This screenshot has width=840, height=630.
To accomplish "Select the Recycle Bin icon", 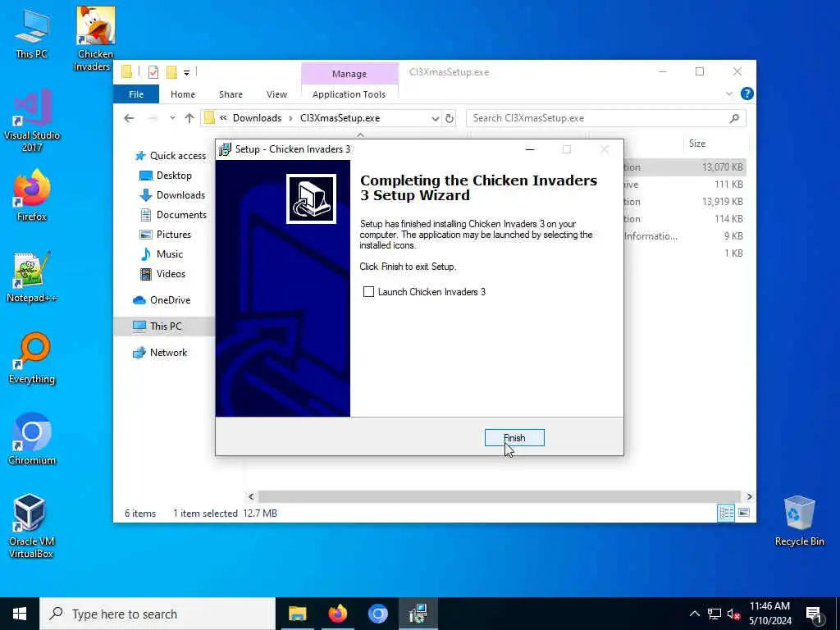I will pyautogui.click(x=799, y=521).
